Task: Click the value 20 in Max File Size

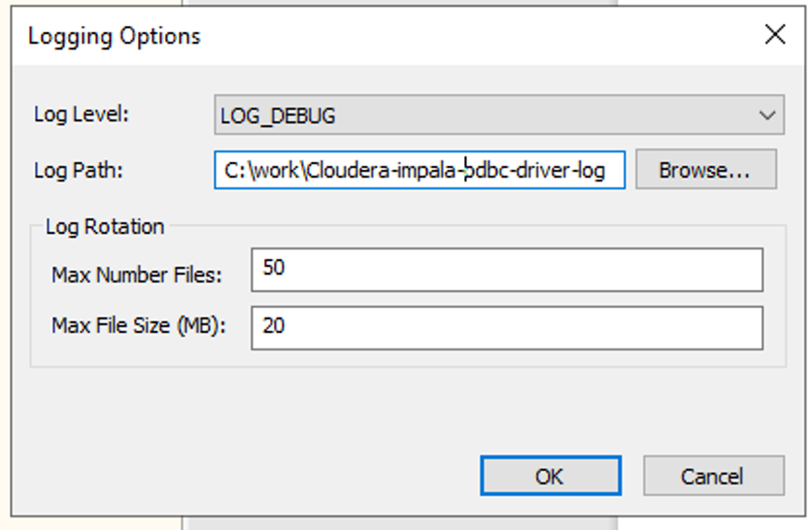Action: [274, 326]
